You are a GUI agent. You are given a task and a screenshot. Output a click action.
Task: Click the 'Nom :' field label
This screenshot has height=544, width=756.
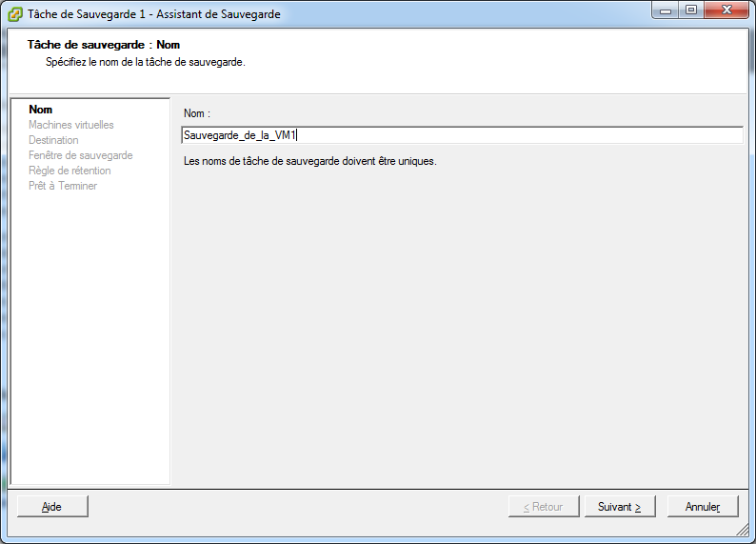click(197, 113)
